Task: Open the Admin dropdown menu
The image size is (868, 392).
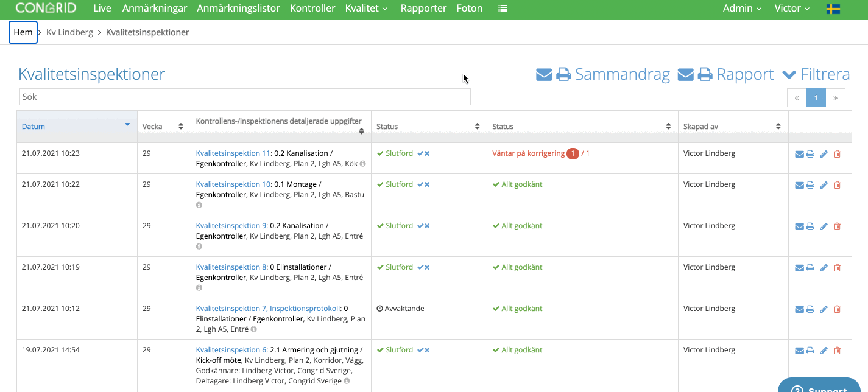Action: pos(742,9)
